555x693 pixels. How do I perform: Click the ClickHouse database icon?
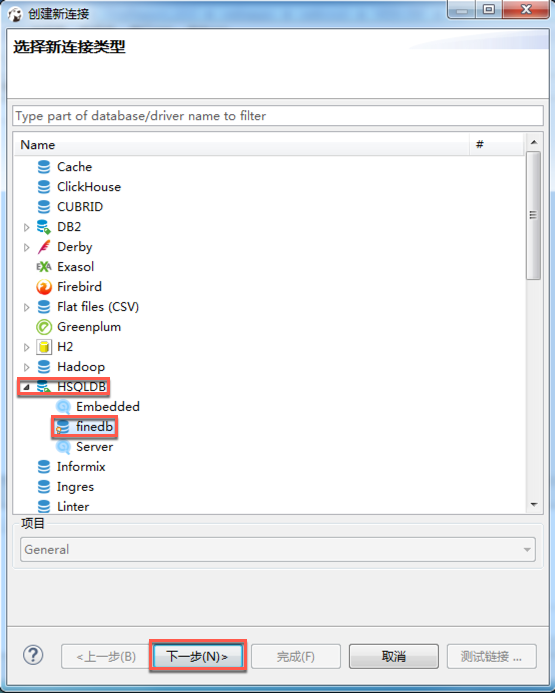click(44, 187)
